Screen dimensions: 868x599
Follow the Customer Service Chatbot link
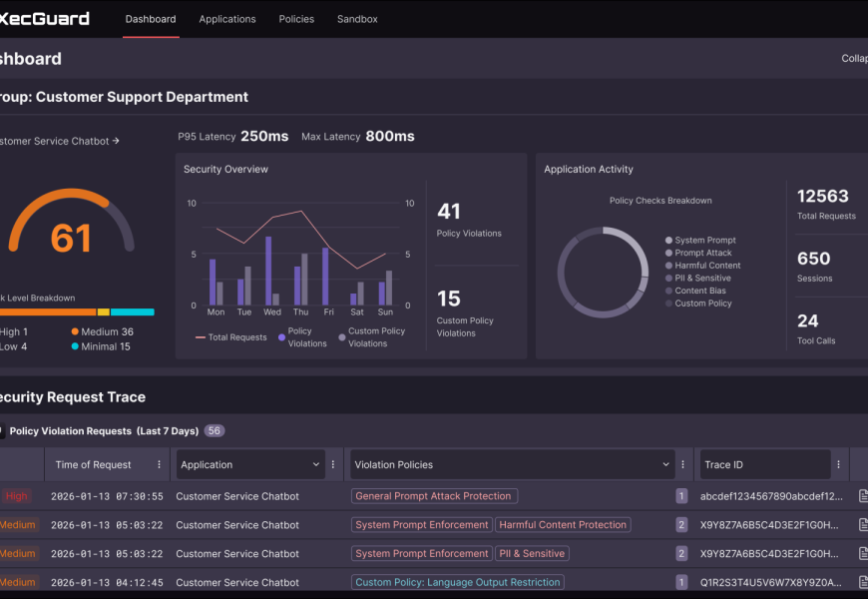click(55, 140)
